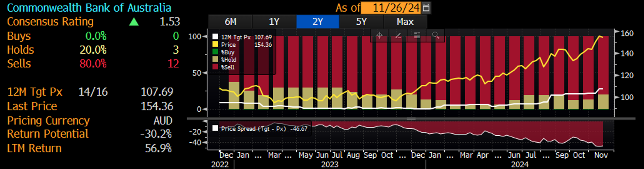
Task: Click the yellow Price legend swatch
Action: click(215, 44)
